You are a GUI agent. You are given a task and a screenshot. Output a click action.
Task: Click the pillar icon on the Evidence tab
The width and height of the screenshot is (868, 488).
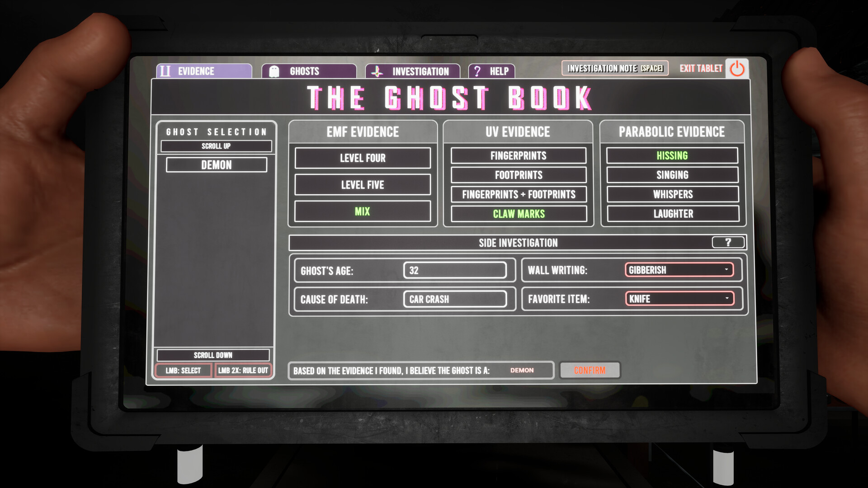click(x=165, y=70)
